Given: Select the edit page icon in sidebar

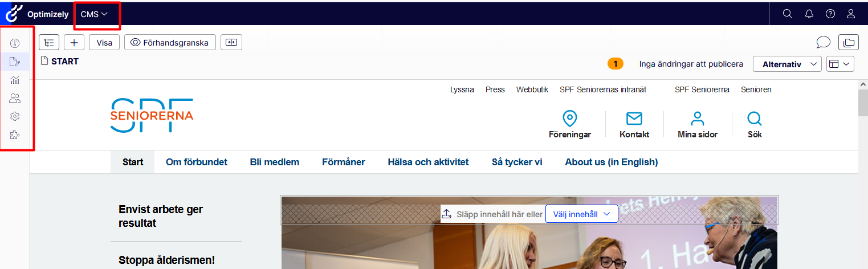Looking at the screenshot, I should click(15, 62).
